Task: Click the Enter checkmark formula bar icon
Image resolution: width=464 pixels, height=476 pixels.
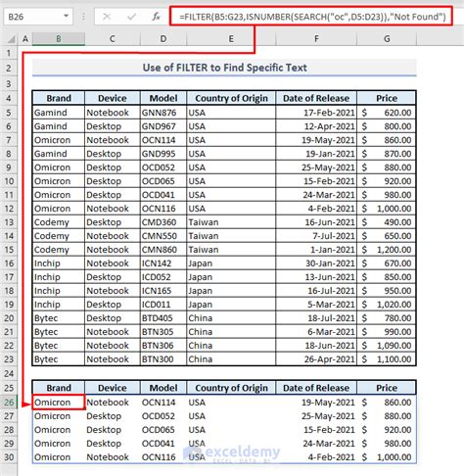Action: tap(131, 17)
